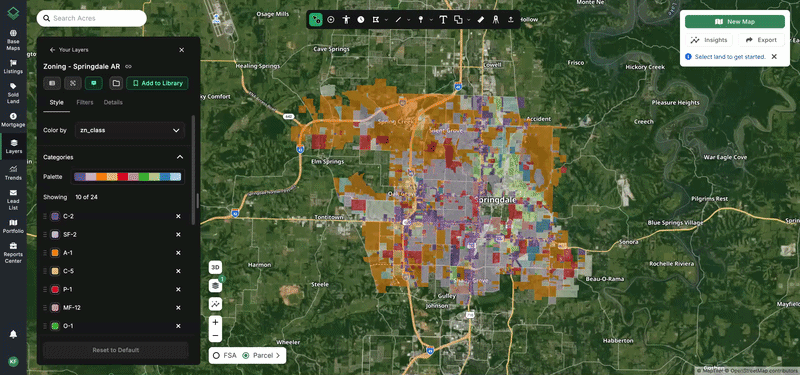
Task: Zoom out with the minus button
Action: (215, 336)
